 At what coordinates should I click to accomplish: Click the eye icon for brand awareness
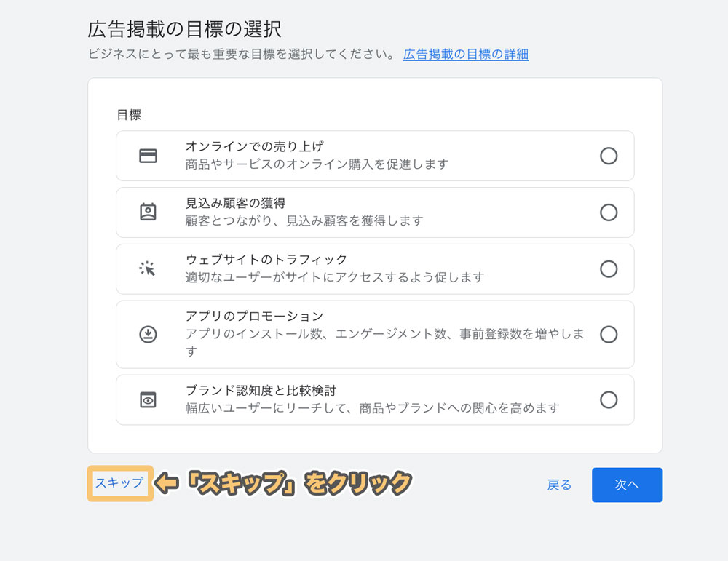click(x=149, y=399)
